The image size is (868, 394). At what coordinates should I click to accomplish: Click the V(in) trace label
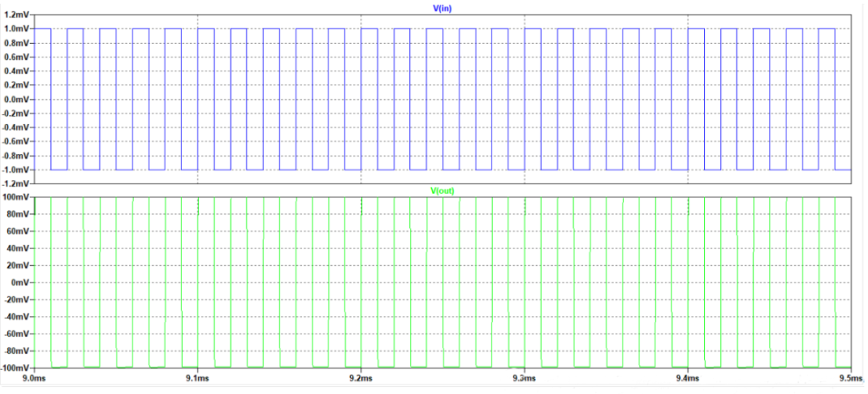coord(441,8)
